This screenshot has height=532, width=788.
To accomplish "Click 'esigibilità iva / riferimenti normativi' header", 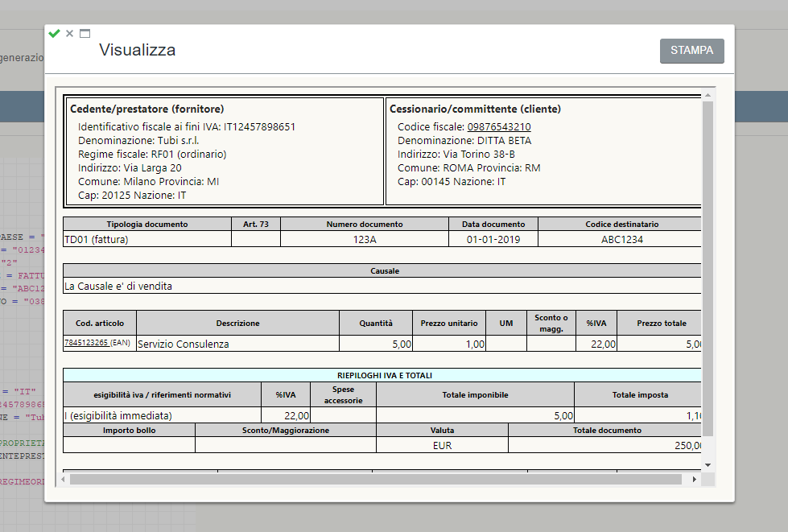I will pyautogui.click(x=163, y=395).
